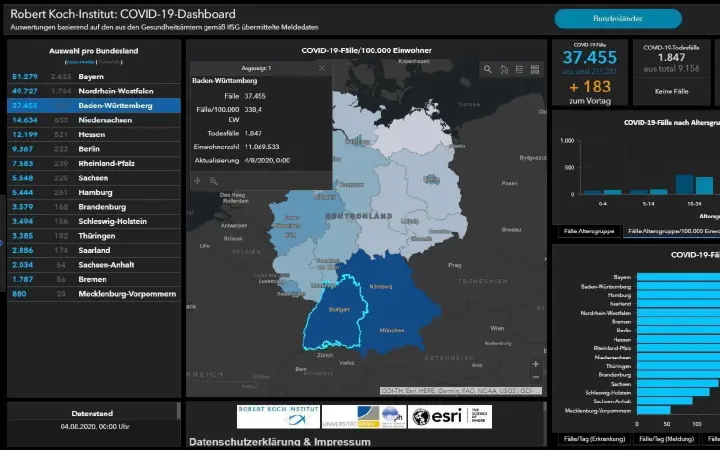Open the map search magnifier tool

(x=487, y=70)
